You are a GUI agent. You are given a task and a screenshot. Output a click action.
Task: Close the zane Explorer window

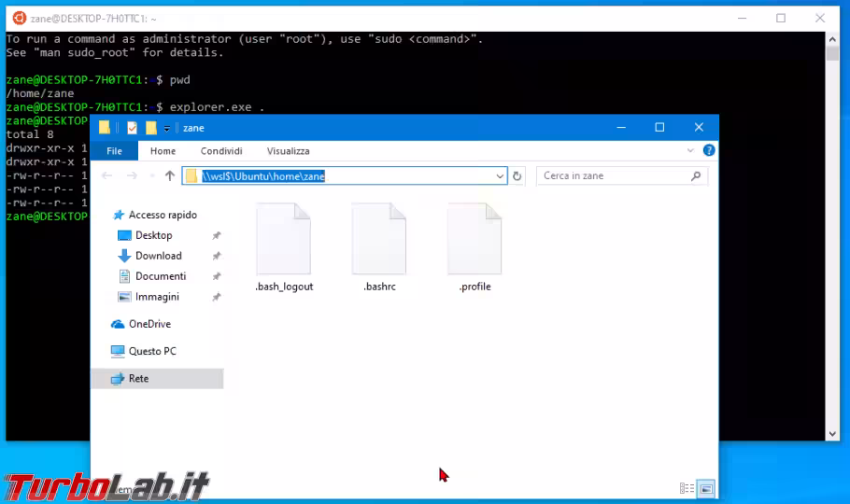[x=699, y=127]
